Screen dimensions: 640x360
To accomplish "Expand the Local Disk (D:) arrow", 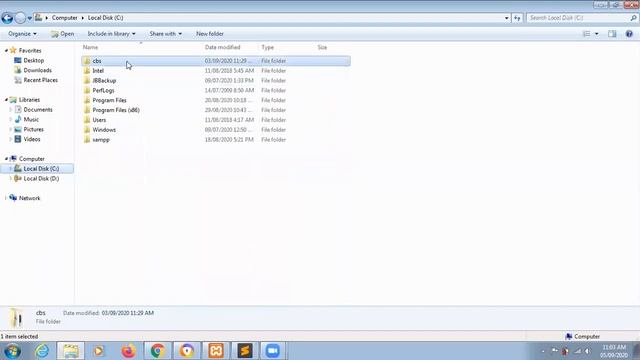I will 11,179.
